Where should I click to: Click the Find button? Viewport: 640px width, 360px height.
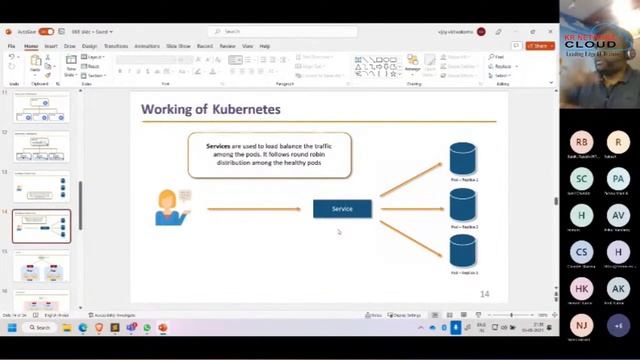click(x=496, y=57)
